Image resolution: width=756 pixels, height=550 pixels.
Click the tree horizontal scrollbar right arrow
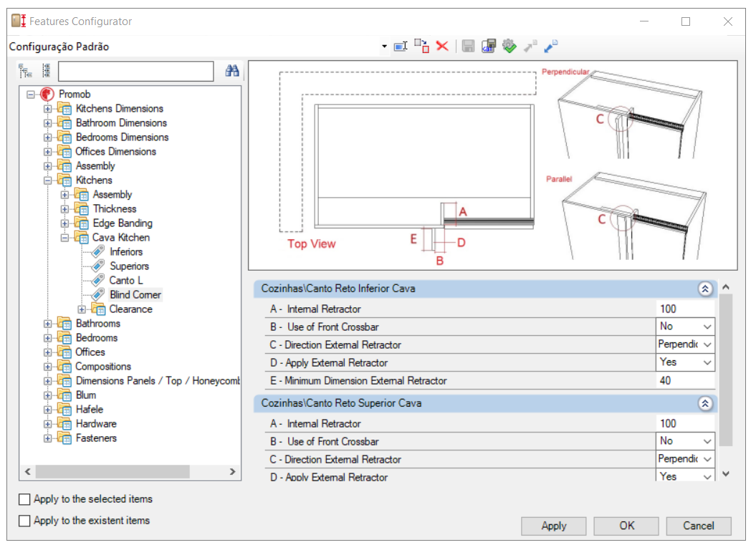point(232,471)
